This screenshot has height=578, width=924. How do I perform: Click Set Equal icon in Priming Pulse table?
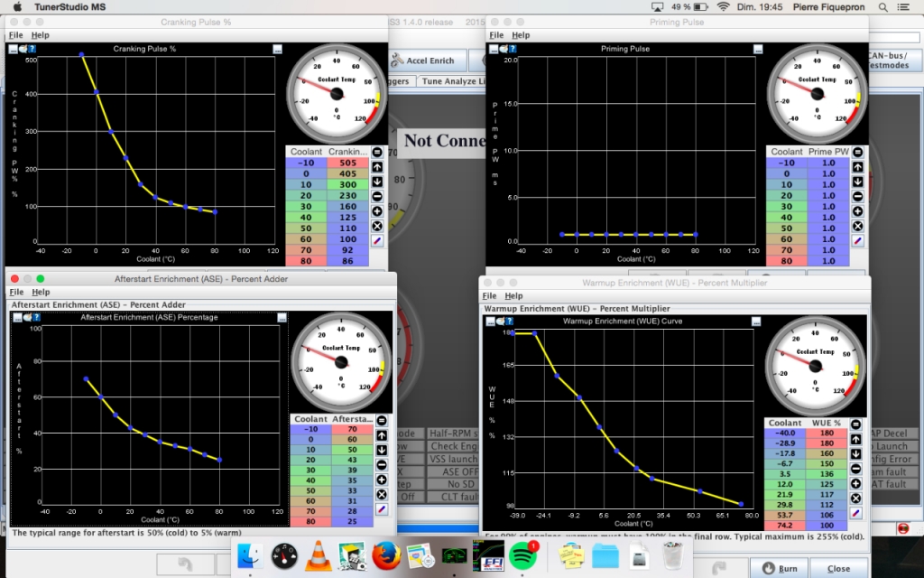pos(858,152)
